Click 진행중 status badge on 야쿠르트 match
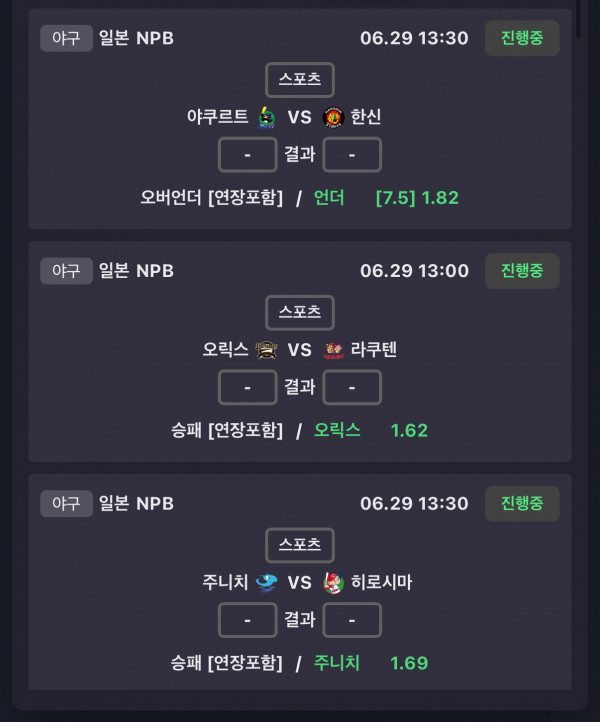 (x=522, y=38)
